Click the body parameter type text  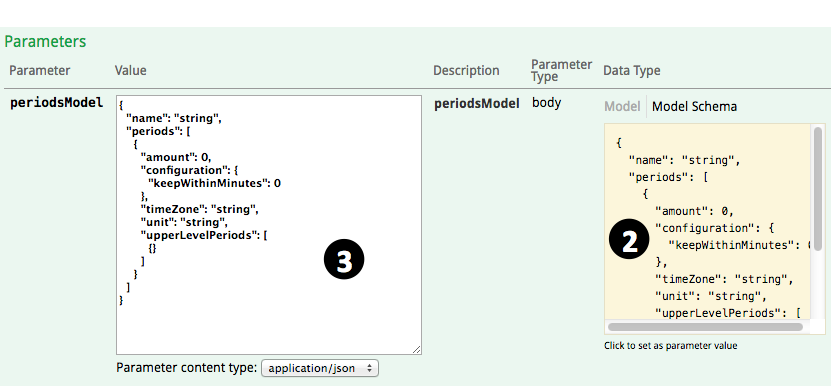click(546, 103)
